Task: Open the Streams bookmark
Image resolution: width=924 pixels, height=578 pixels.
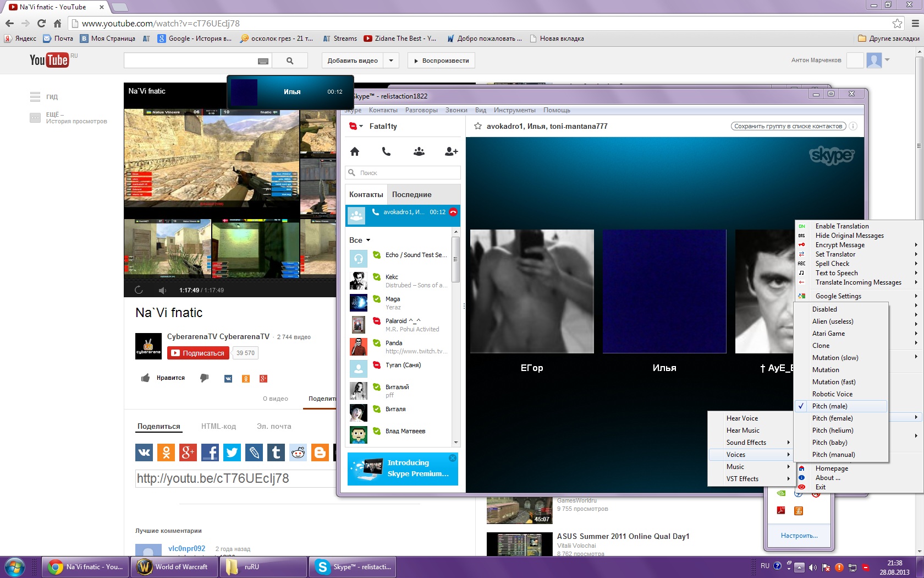Action: 340,39
